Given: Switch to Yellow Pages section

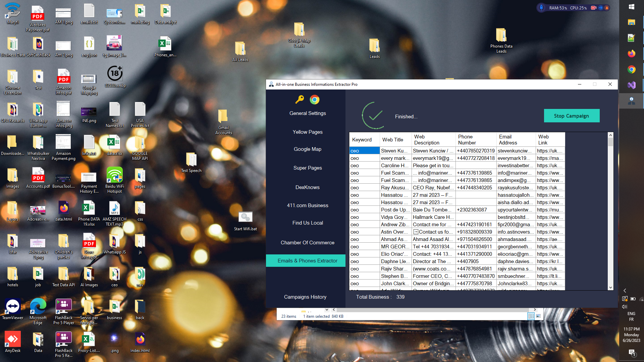Looking at the screenshot, I should click(x=307, y=132).
